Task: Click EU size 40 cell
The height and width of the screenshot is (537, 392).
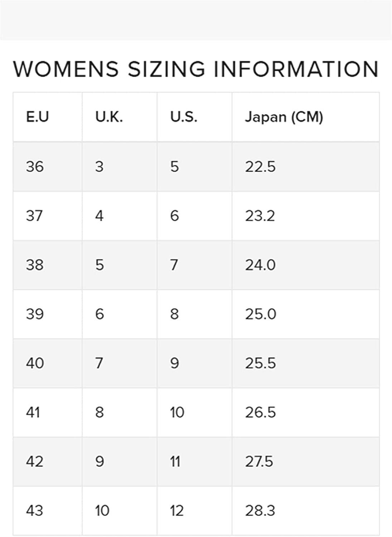Action: tap(35, 363)
